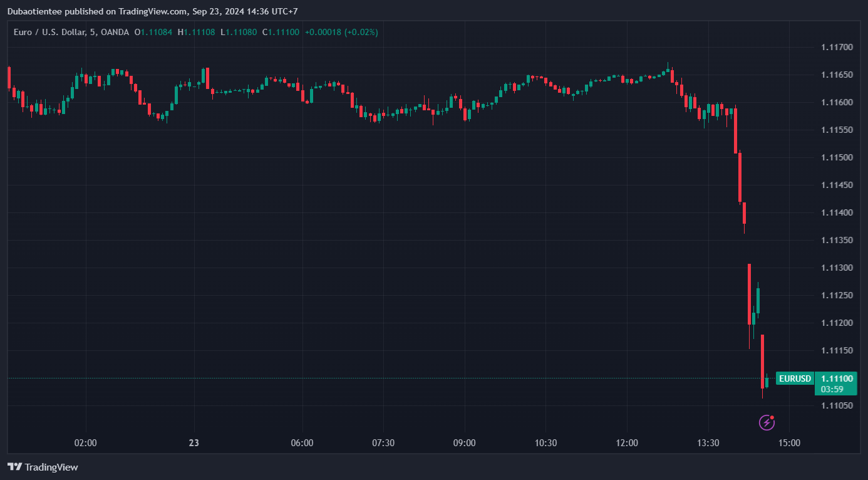The width and height of the screenshot is (868, 480).
Task: Click the 1.11050 price axis label
Action: pos(837,406)
